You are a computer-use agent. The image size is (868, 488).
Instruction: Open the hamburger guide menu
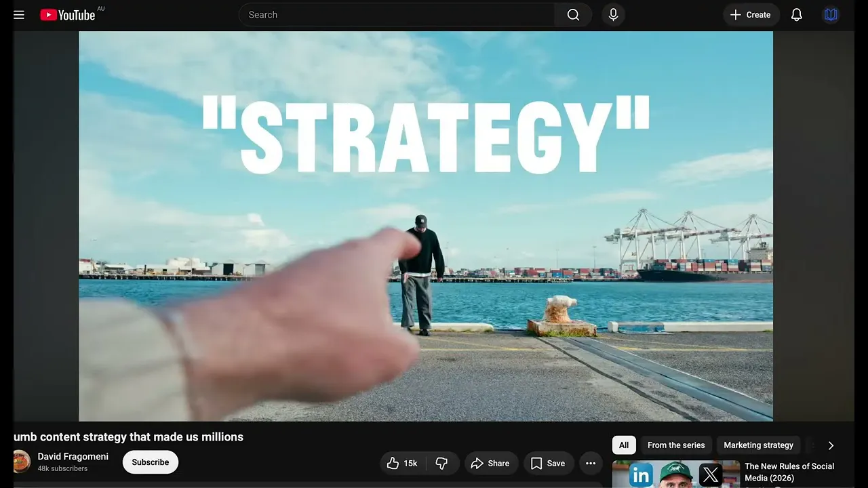(x=19, y=15)
